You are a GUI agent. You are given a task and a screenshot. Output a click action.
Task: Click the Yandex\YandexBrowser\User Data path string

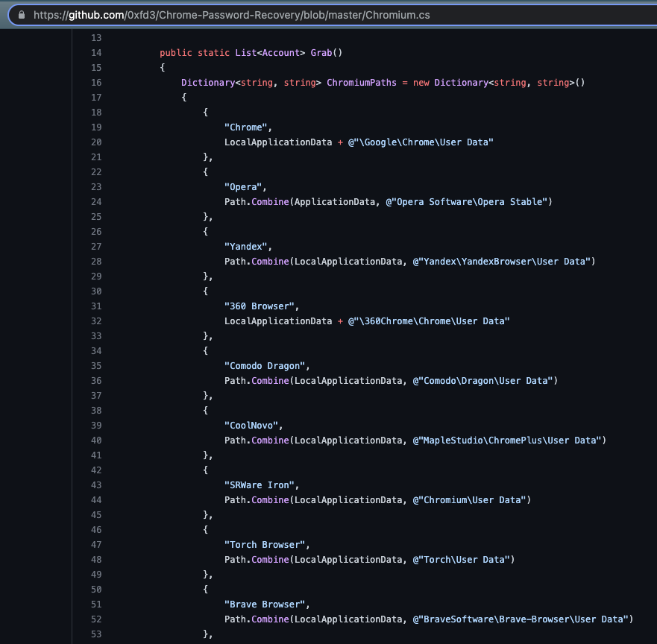click(x=502, y=262)
